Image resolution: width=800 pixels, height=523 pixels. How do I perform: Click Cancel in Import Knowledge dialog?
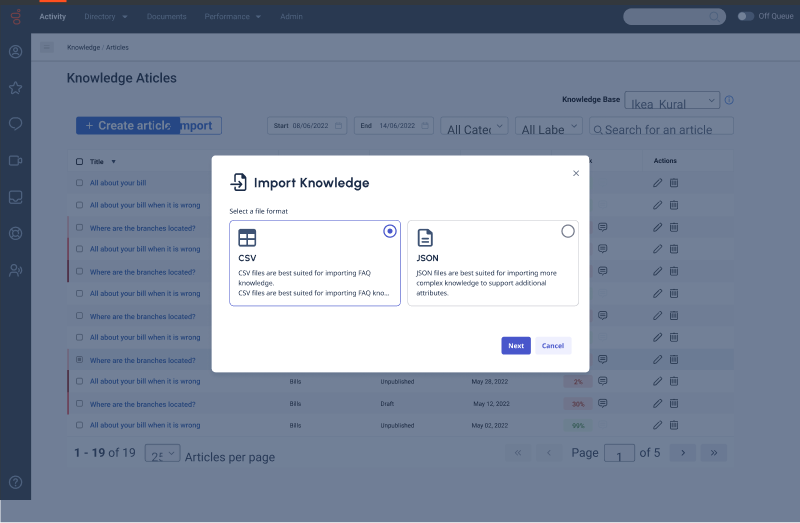click(x=553, y=345)
